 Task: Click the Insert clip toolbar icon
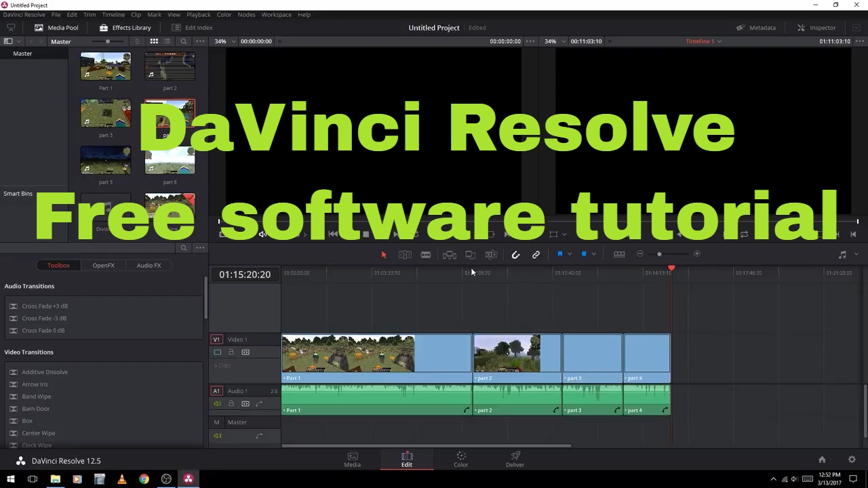click(x=449, y=255)
